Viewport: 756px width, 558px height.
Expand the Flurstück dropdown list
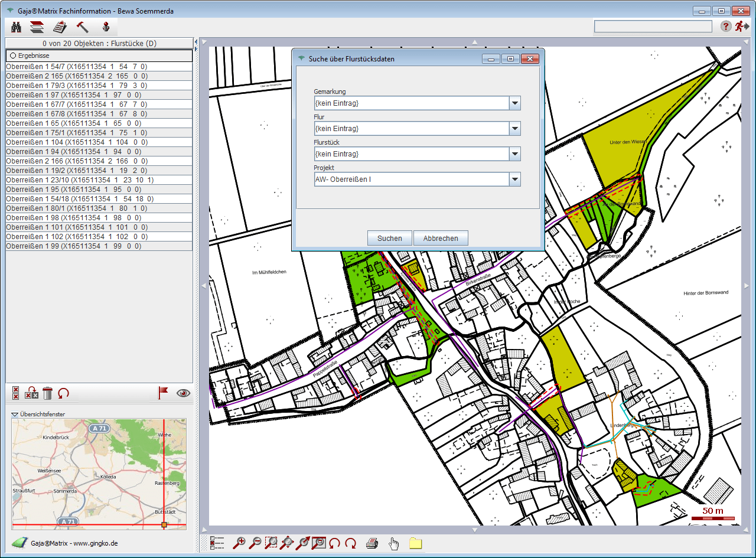point(514,154)
